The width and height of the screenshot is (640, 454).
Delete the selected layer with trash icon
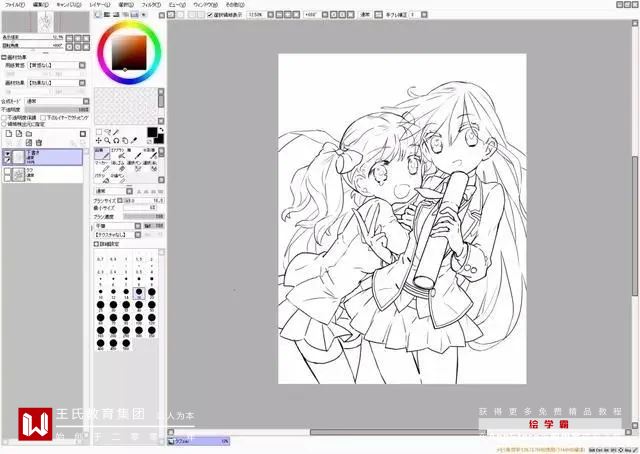click(39, 142)
